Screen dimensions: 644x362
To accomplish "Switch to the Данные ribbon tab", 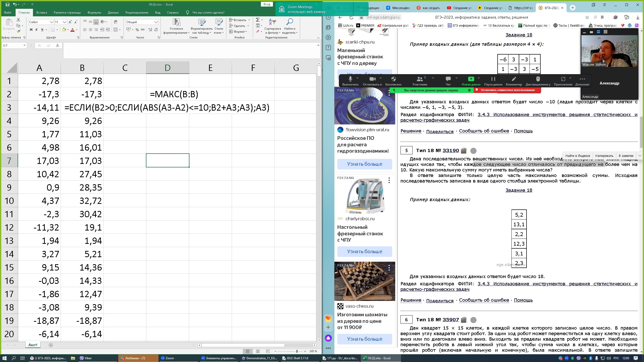I will [x=113, y=13].
